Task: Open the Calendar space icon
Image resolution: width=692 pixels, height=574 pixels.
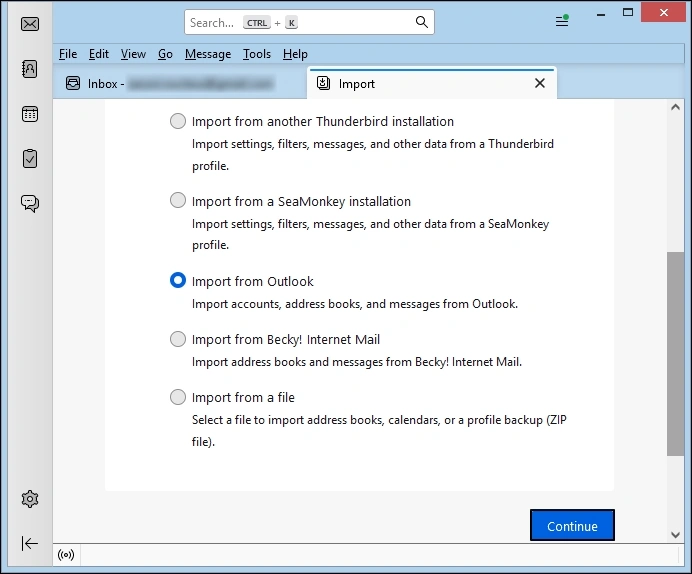Action: [x=30, y=114]
